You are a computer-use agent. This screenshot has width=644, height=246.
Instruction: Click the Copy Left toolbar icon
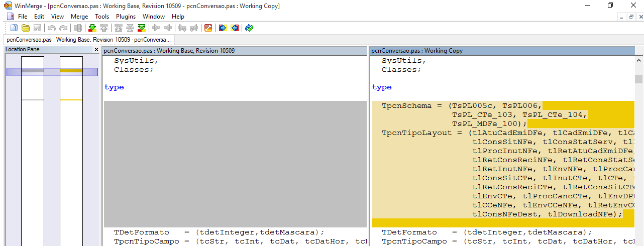pyautogui.click(x=168, y=28)
